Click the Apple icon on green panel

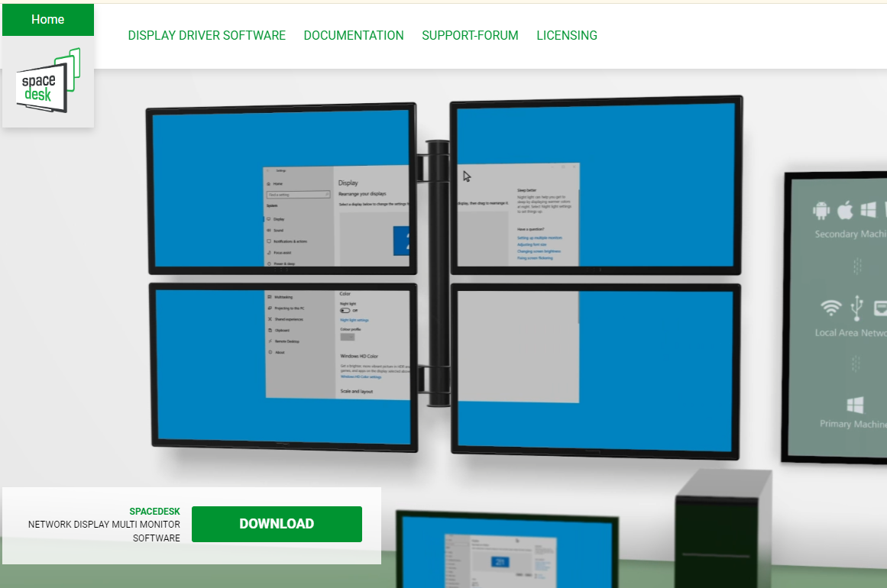click(845, 210)
